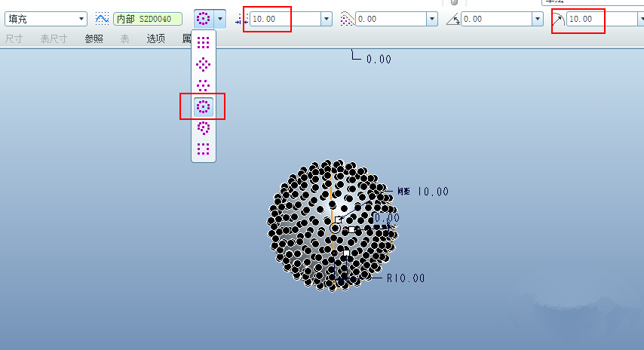This screenshot has height=350, width=644.
Task: Open the fill grid shape dropdown arrow
Action: [x=220, y=19]
